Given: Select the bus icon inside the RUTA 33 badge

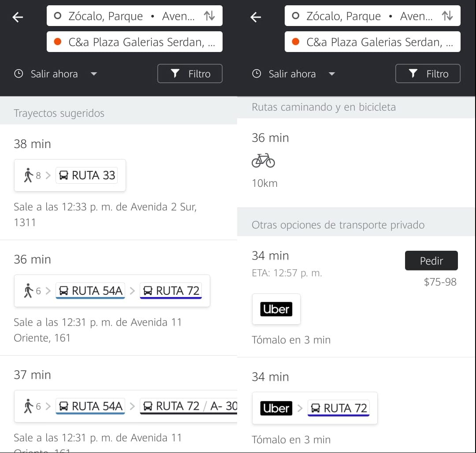Looking at the screenshot, I should [x=64, y=175].
